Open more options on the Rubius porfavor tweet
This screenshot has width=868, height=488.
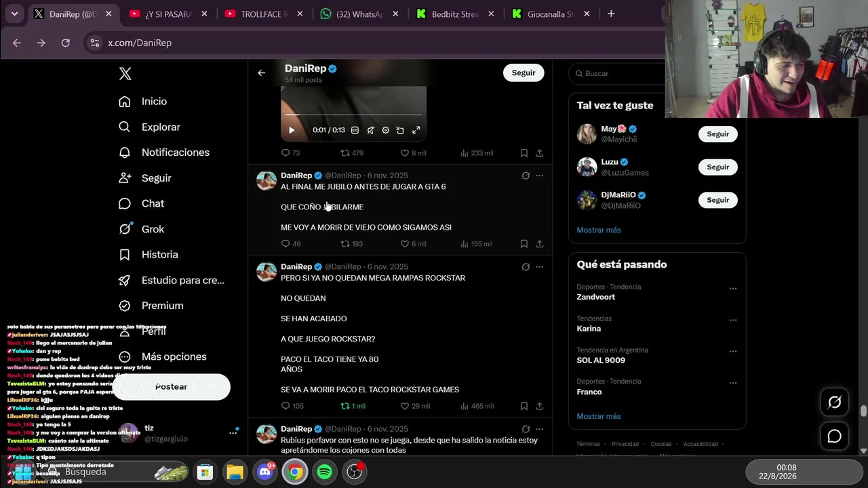tap(540, 429)
